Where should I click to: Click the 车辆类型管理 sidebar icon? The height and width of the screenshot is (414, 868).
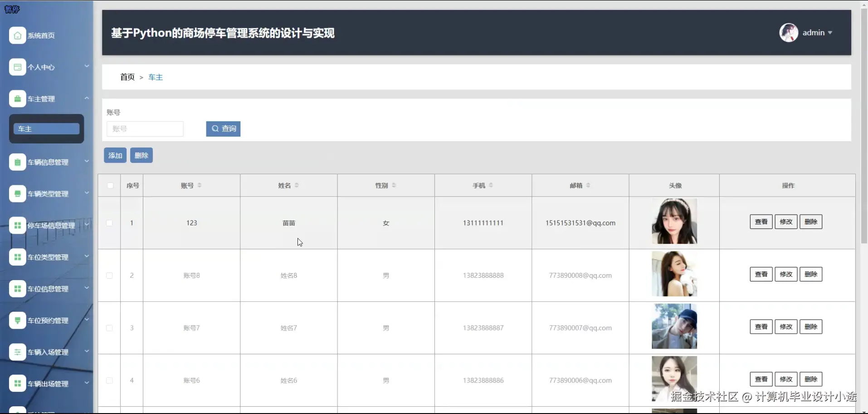(x=17, y=194)
